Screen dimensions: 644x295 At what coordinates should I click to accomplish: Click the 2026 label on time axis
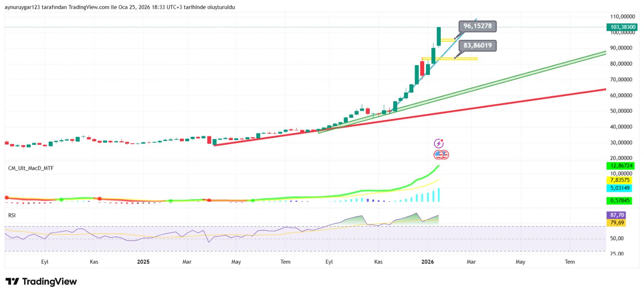(x=427, y=262)
